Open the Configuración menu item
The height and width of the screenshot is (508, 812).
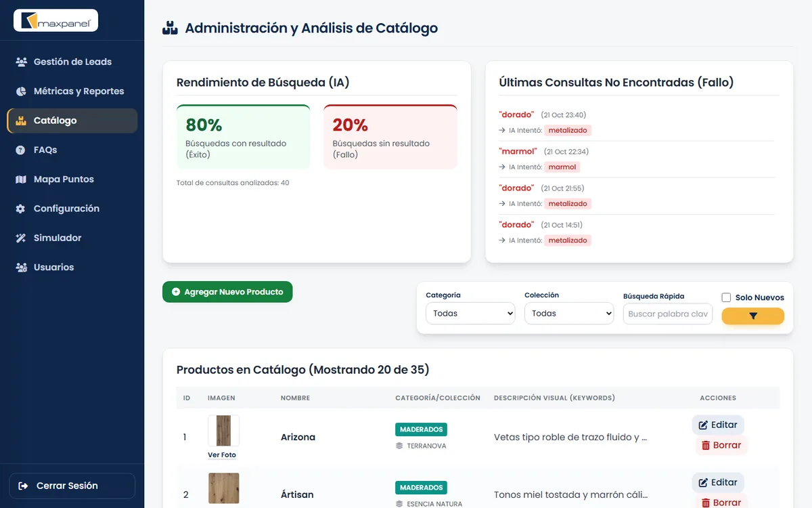(72, 209)
